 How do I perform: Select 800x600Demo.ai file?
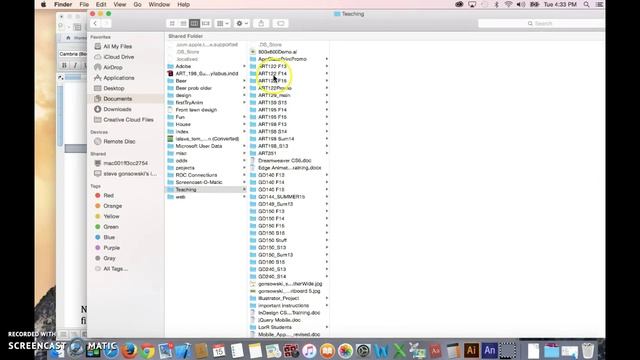277,52
